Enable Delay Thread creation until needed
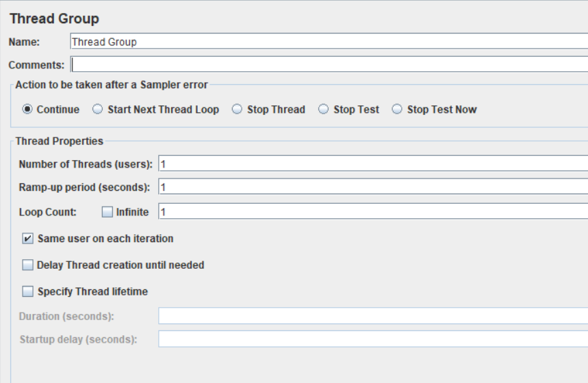Viewport: 588px width, 383px height. tap(28, 265)
